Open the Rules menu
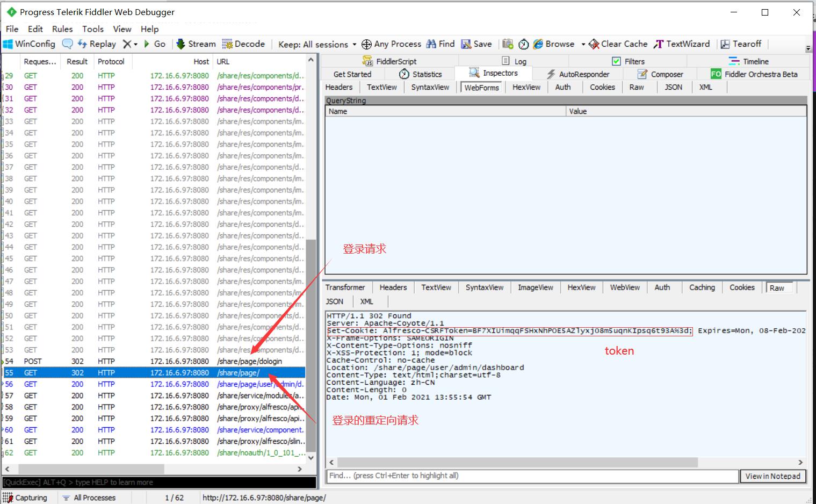Image resolution: width=816 pixels, height=504 pixels. pyautogui.click(x=62, y=29)
